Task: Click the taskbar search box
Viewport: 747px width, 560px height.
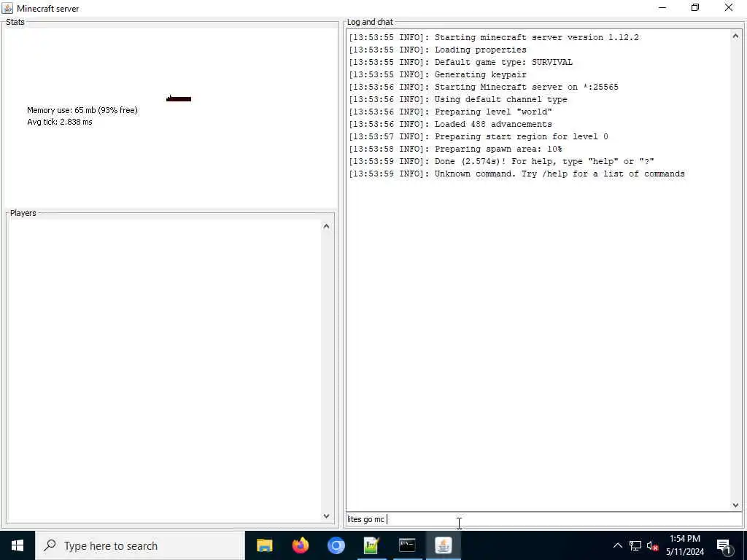Action: coord(140,545)
